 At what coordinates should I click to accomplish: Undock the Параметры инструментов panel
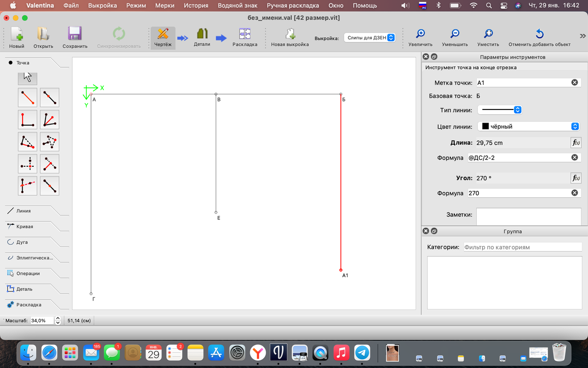[434, 57]
